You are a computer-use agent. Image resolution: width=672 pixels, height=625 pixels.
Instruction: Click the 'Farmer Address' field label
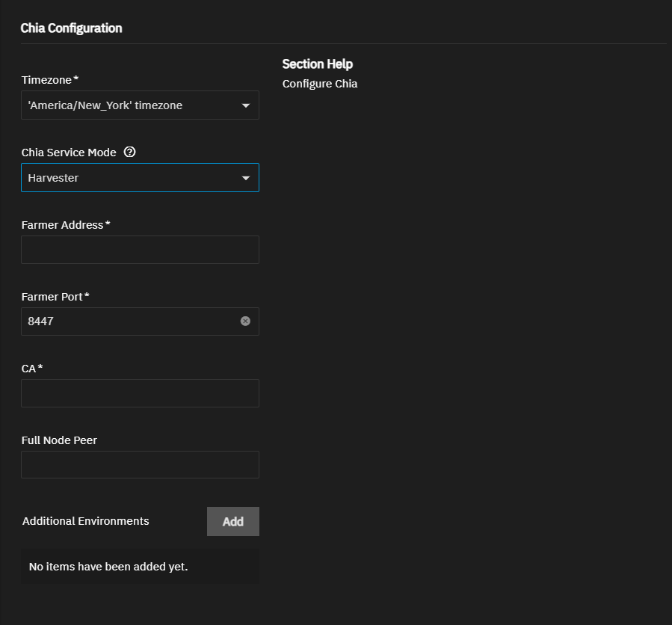(63, 225)
